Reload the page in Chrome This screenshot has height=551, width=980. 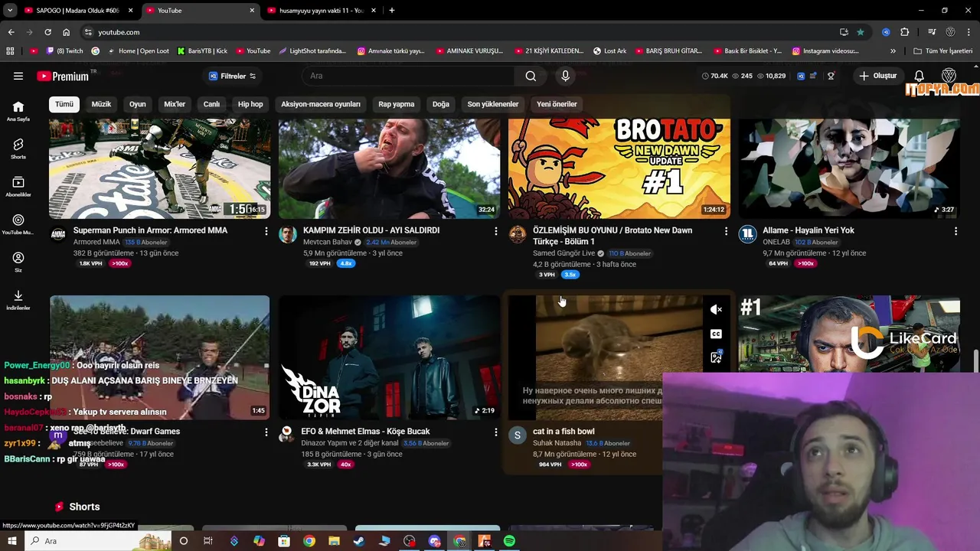pos(47,32)
